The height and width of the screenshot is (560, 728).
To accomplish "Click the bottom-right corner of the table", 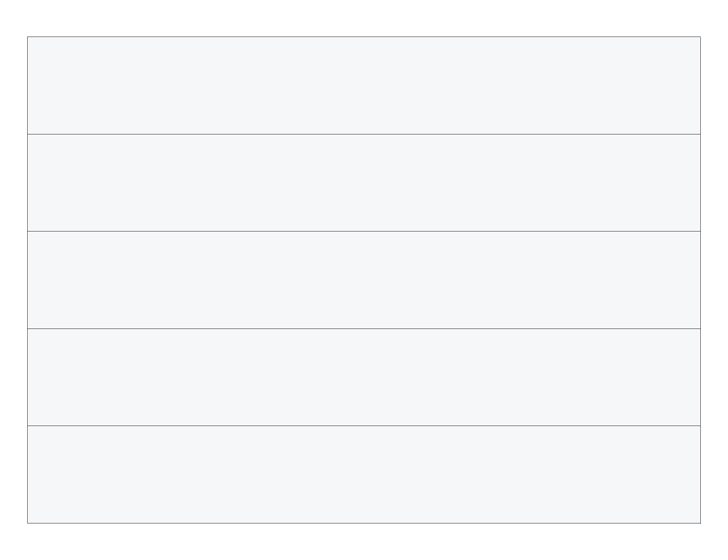I will [700, 523].
